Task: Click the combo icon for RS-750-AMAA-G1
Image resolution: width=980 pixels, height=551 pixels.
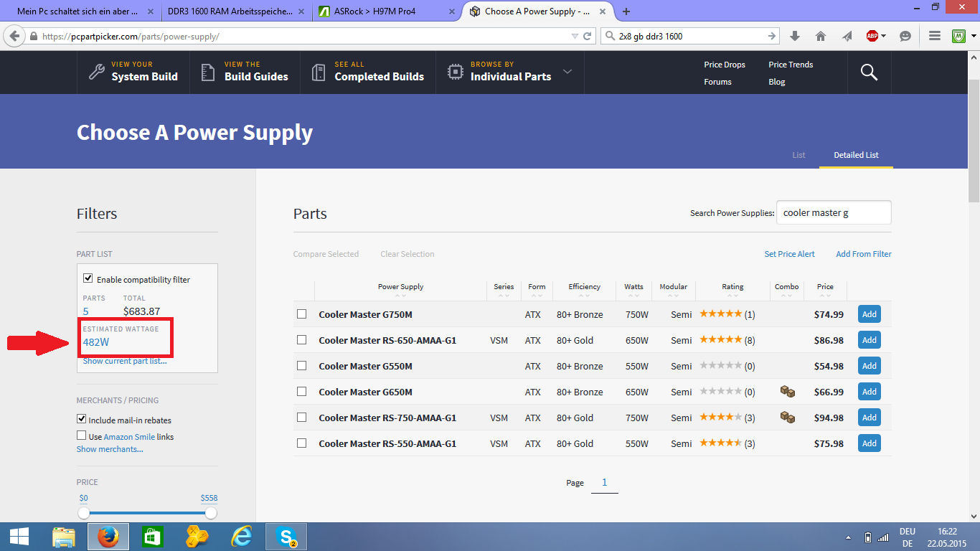Action: pyautogui.click(x=787, y=418)
